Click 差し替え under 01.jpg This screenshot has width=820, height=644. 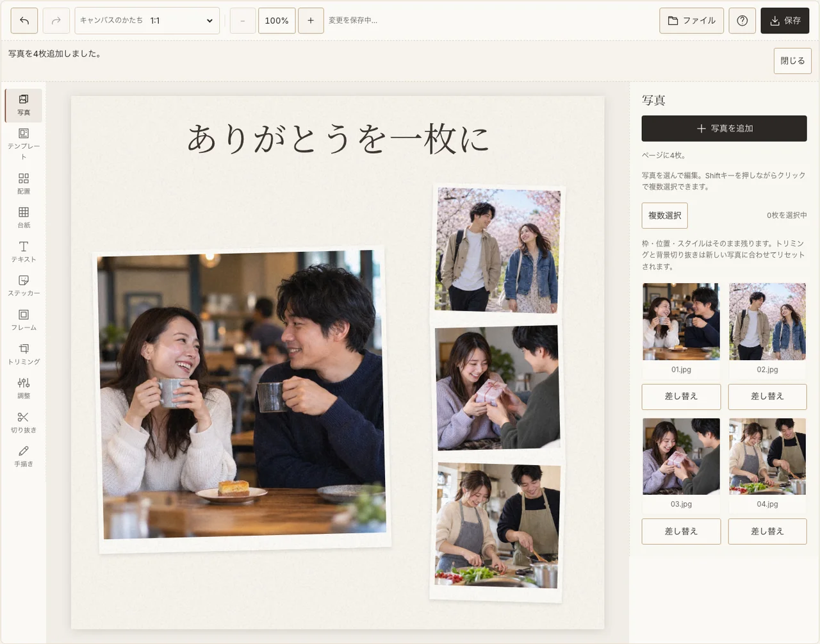click(681, 397)
